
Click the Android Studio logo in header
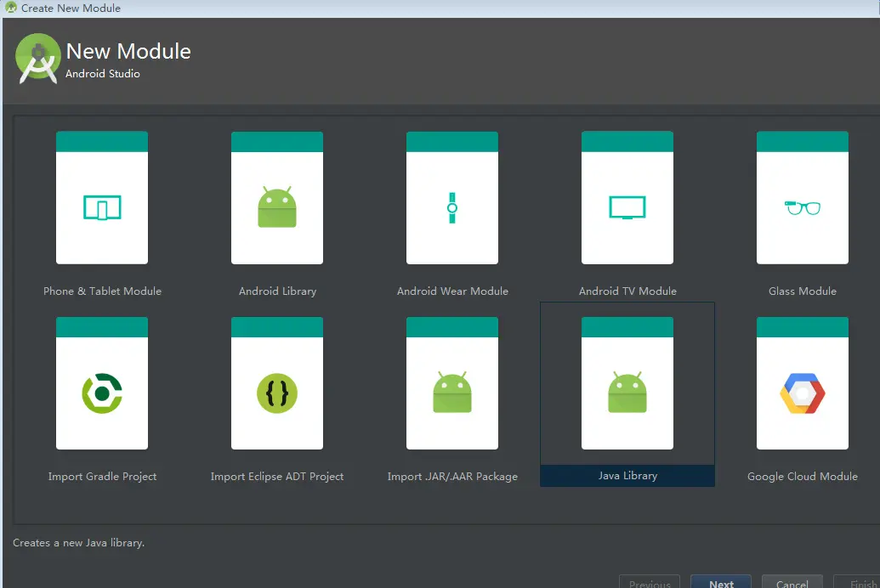pos(37,59)
